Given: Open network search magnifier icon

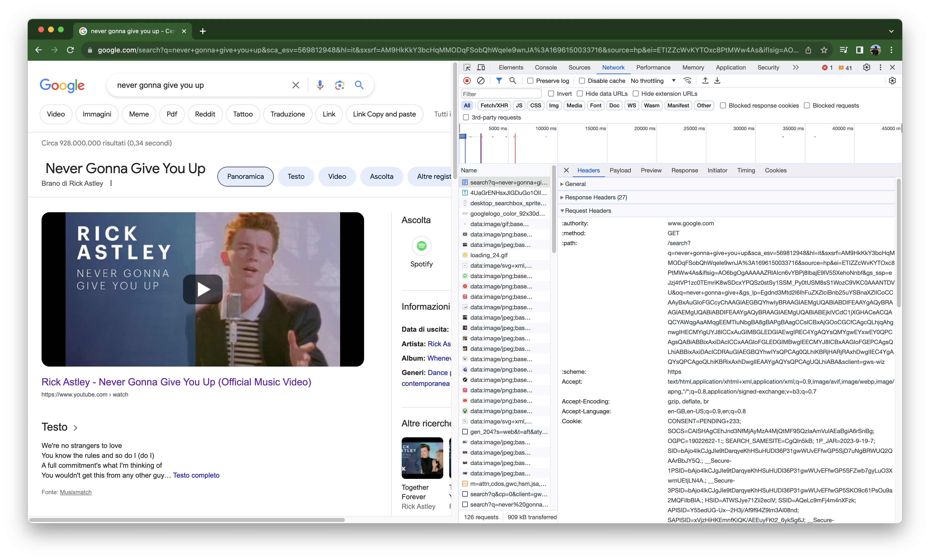Looking at the screenshot, I should pyautogui.click(x=512, y=81).
